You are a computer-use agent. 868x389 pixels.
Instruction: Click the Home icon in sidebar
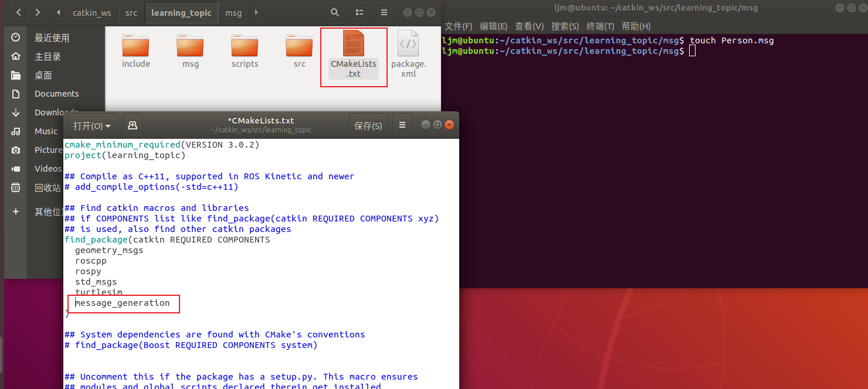point(16,56)
